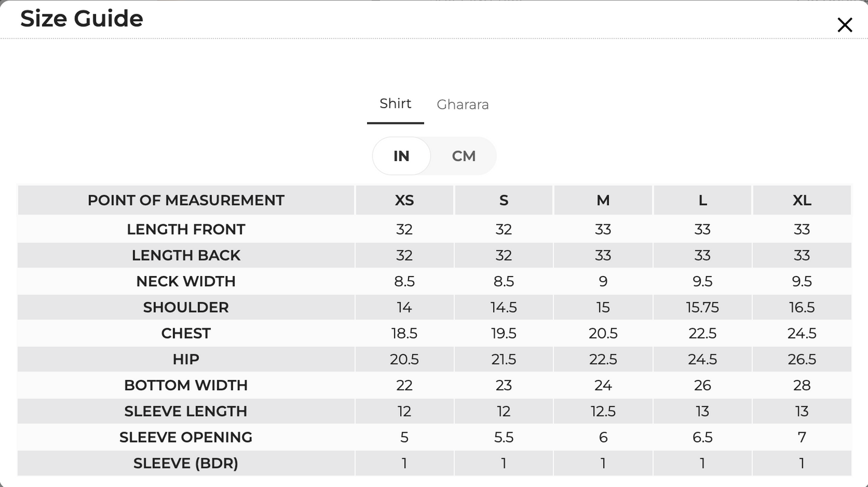This screenshot has width=868, height=487.
Task: Select the HIP row label
Action: coord(186,359)
